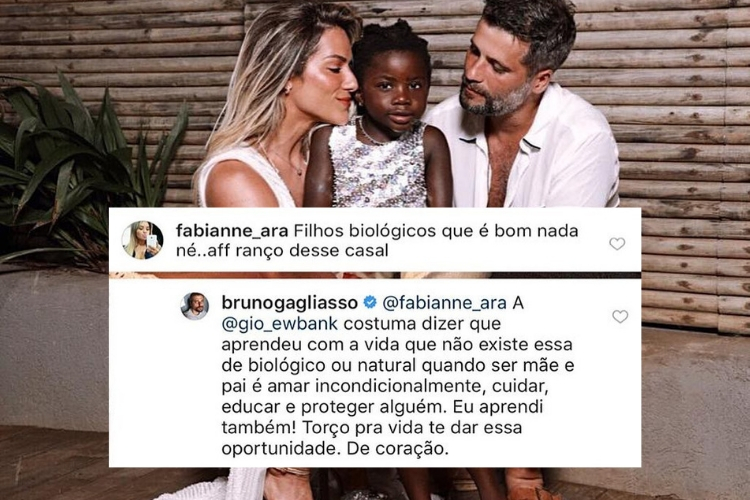Open brunogagliasso's small avatar
The image size is (750, 500).
(194, 306)
